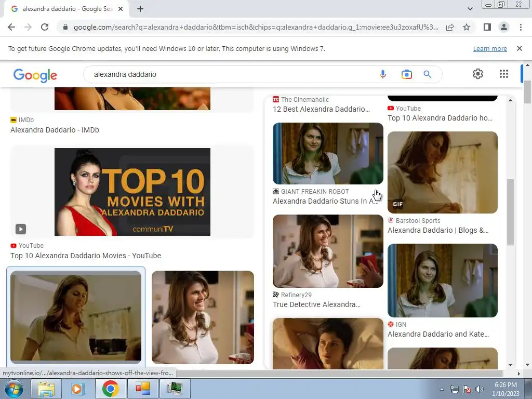Viewport: 532px width, 399px height.
Task: Close the alexandra daddario Google Search tab
Action: (x=121, y=9)
